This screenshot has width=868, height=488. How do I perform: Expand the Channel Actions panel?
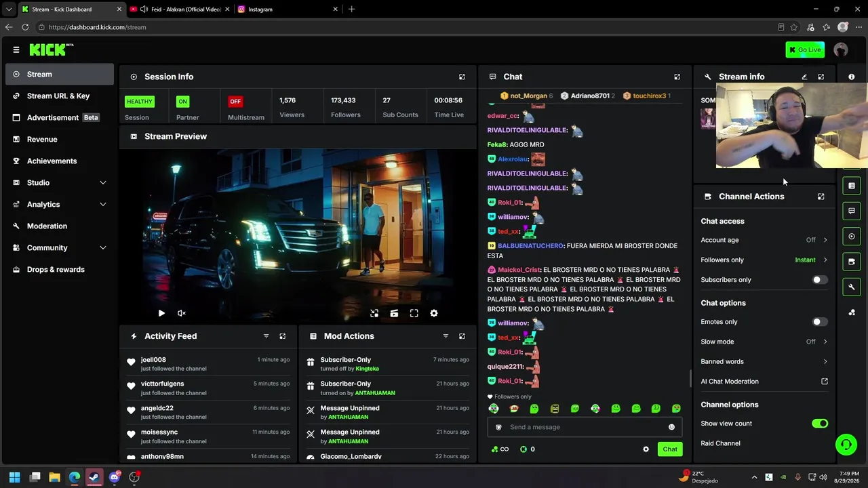(x=821, y=197)
